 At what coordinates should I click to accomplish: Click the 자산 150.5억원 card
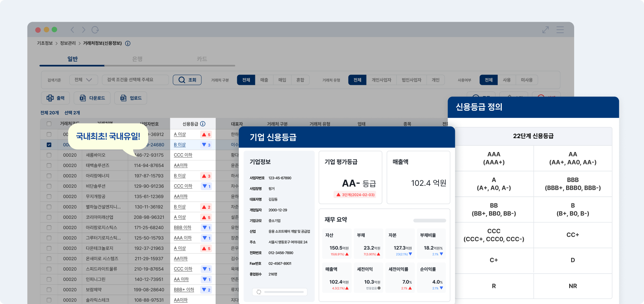(x=337, y=244)
